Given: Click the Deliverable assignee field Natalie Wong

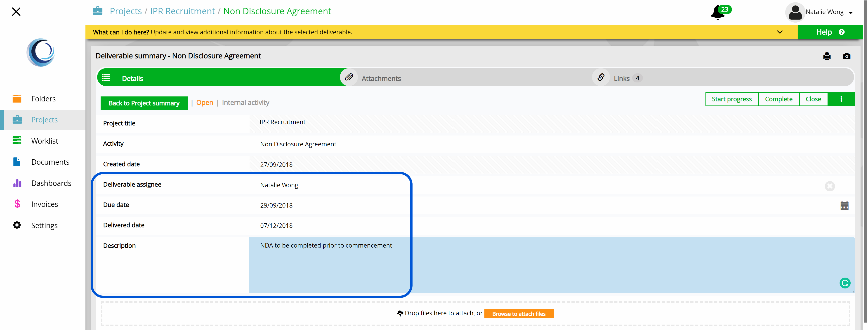Looking at the screenshot, I should [x=552, y=185].
